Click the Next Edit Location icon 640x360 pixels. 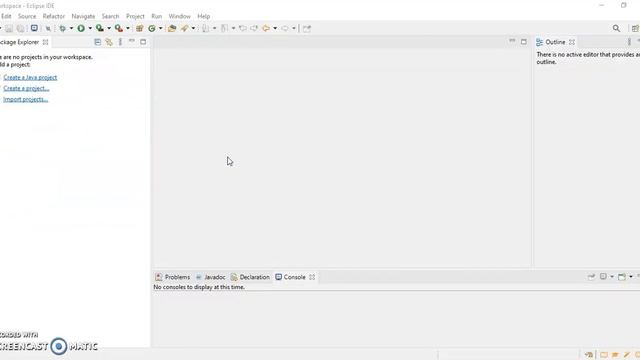[254, 28]
